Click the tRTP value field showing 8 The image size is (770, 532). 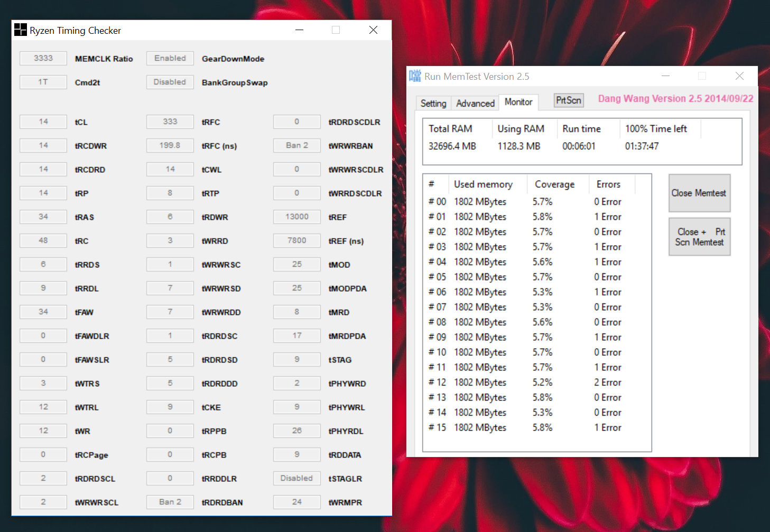click(x=170, y=193)
